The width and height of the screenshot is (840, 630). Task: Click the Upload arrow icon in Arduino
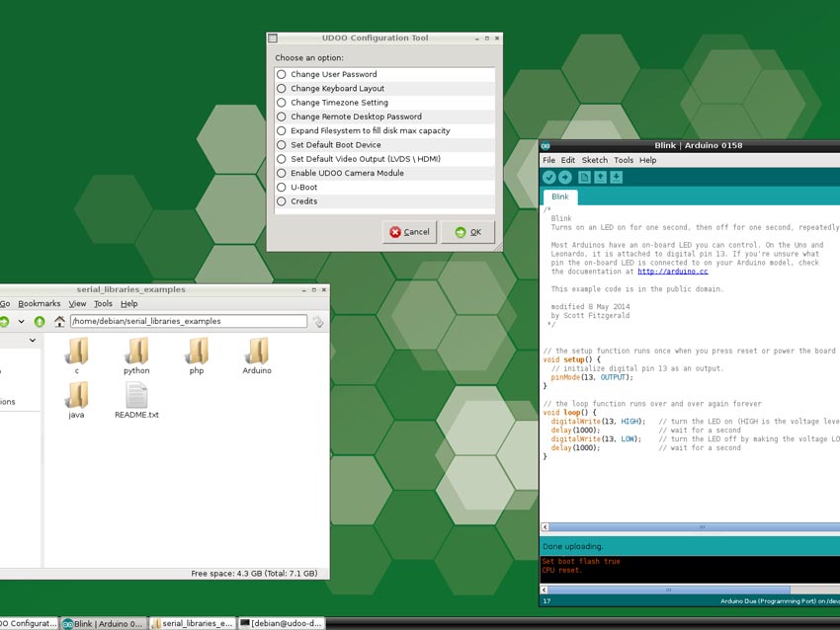(x=565, y=177)
